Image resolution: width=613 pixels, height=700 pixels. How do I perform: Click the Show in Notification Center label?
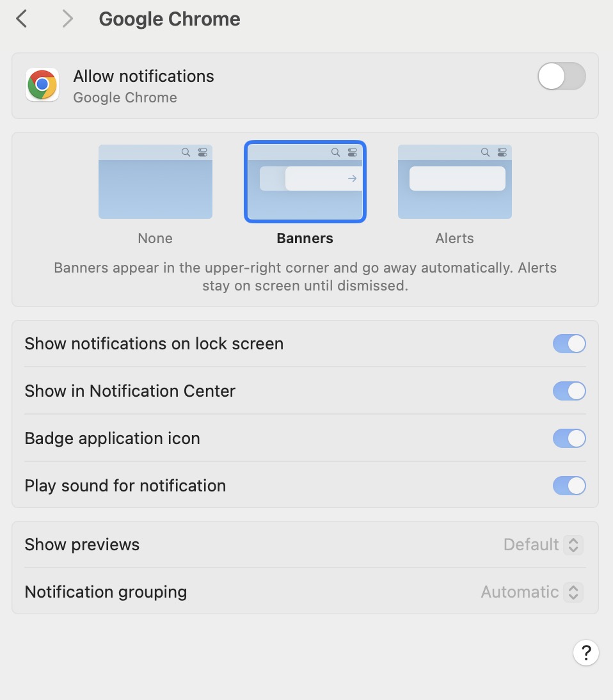pyautogui.click(x=130, y=391)
